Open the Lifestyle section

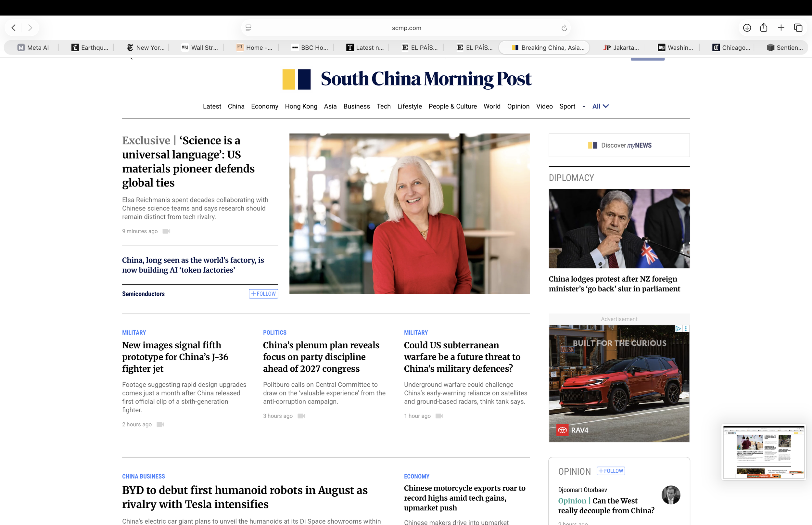pos(410,106)
